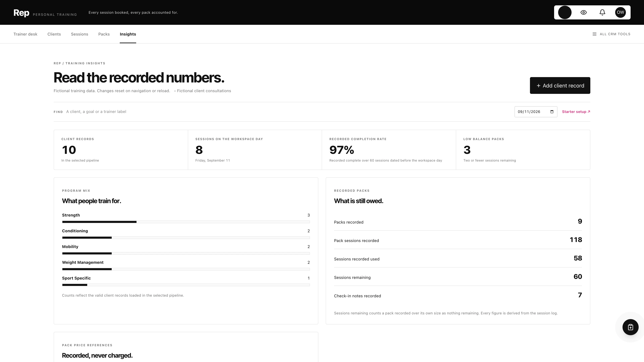Screen dimensions: 644x362
Task: Click the Fictional client consultations text
Action: [204, 91]
